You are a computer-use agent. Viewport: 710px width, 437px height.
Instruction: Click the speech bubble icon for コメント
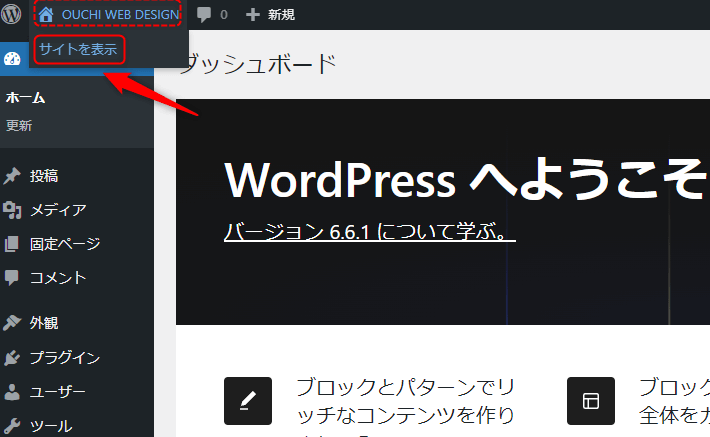pos(11,278)
